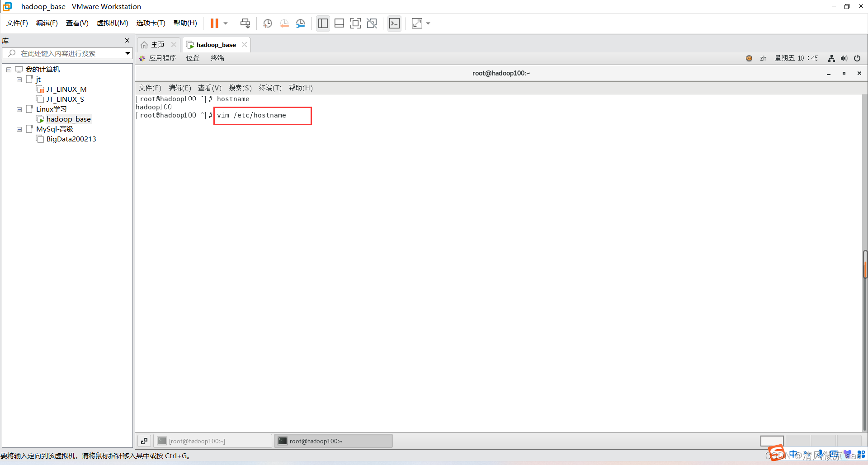The height and width of the screenshot is (465, 868).
Task: Click the send Ctrl+Alt+Del icon
Action: coord(245,23)
